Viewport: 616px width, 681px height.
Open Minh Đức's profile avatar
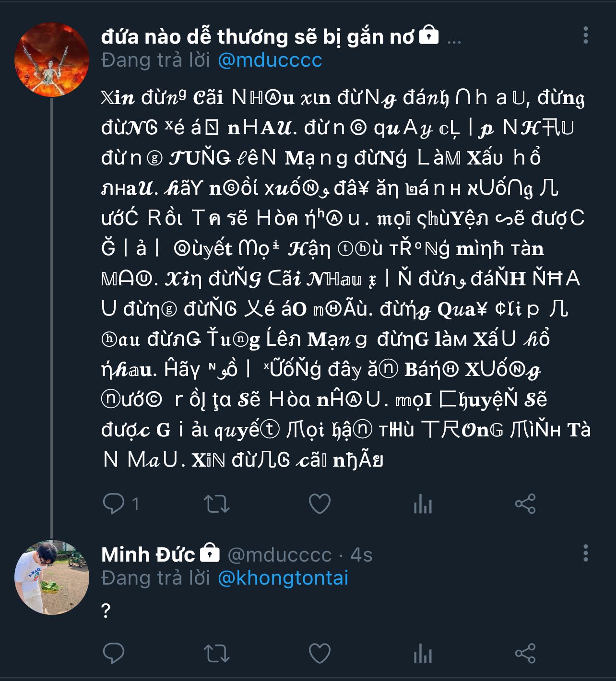click(52, 577)
